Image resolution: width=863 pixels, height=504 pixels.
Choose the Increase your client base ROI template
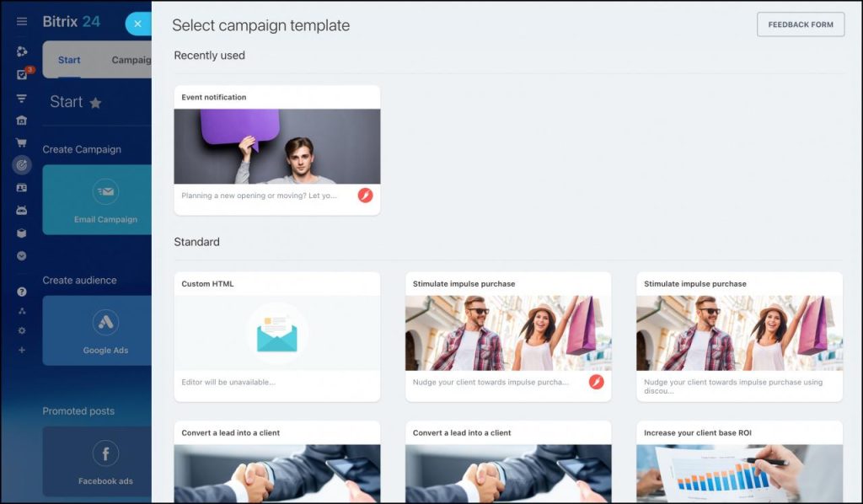[x=739, y=462]
